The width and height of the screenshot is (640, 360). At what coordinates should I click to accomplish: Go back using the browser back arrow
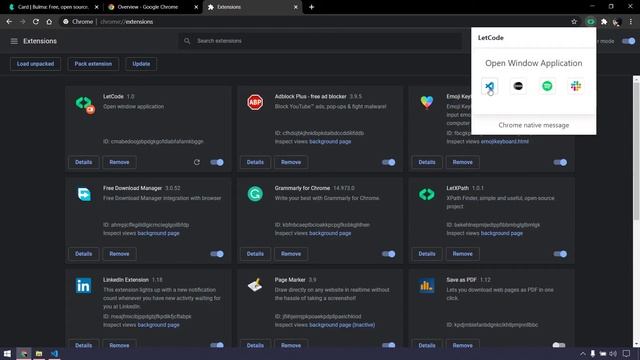[x=9, y=22]
